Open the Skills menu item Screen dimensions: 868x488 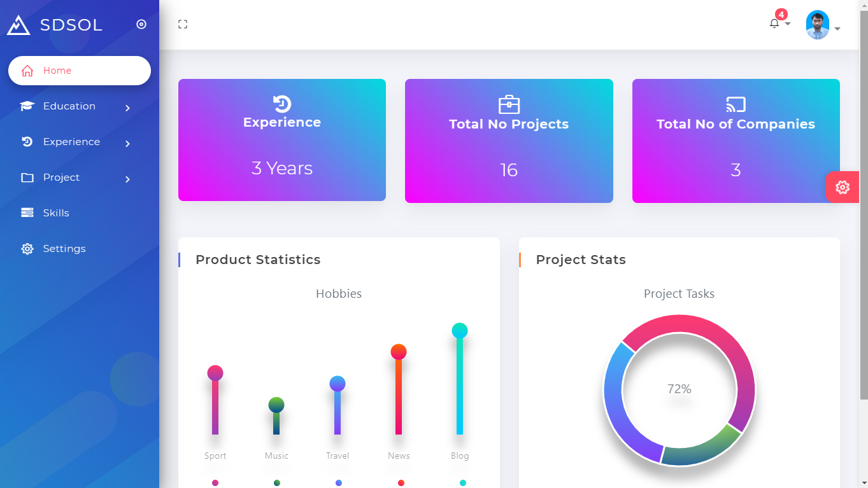pos(80,213)
